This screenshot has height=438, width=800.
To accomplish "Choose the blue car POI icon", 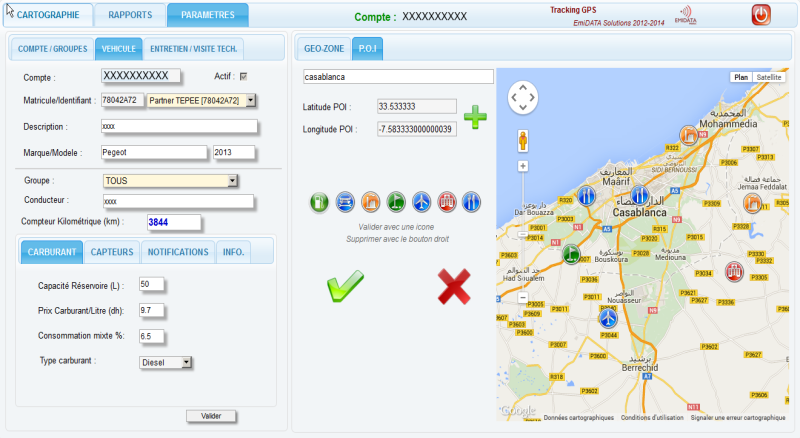I will point(345,202).
